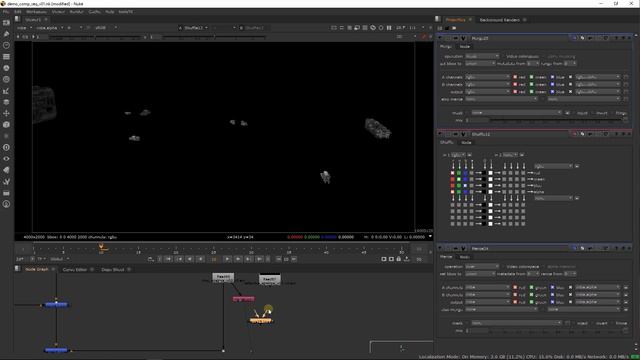Image resolution: width=640 pixels, height=360 pixels.
Task: Open the Views nodes toolbar menu
Action: point(6,159)
